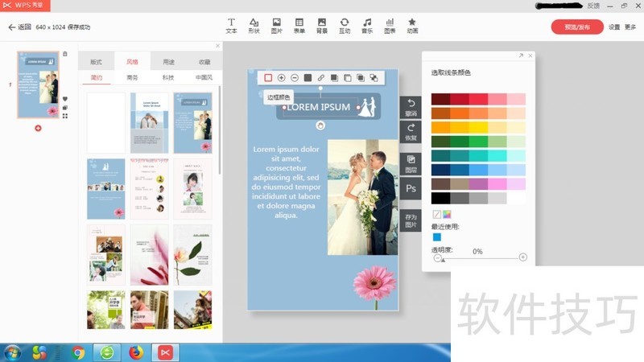
Task: Switch to the 版式 tab
Action: (96, 62)
